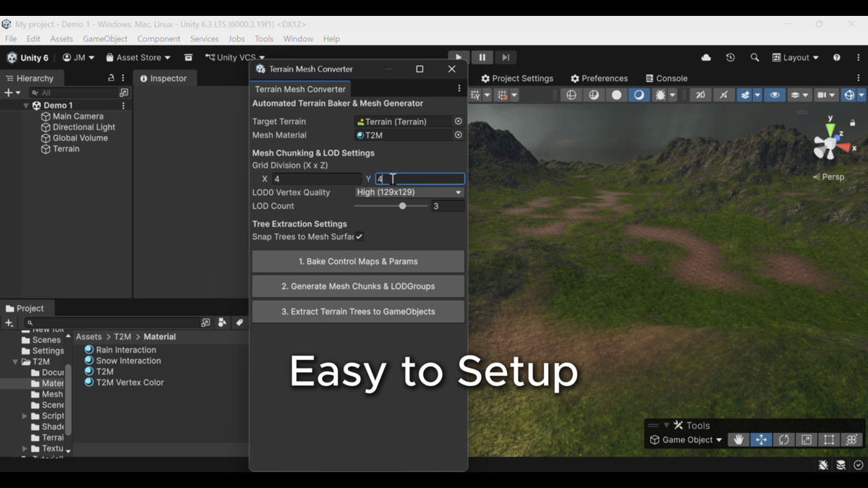Click Bake Control Maps & Params button
This screenshot has width=868, height=488.
358,262
